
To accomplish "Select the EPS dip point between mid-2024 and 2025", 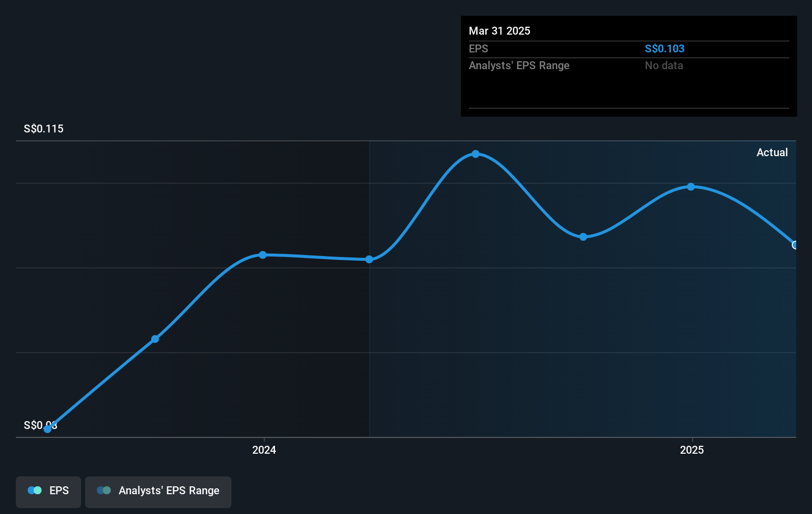I will click(584, 237).
